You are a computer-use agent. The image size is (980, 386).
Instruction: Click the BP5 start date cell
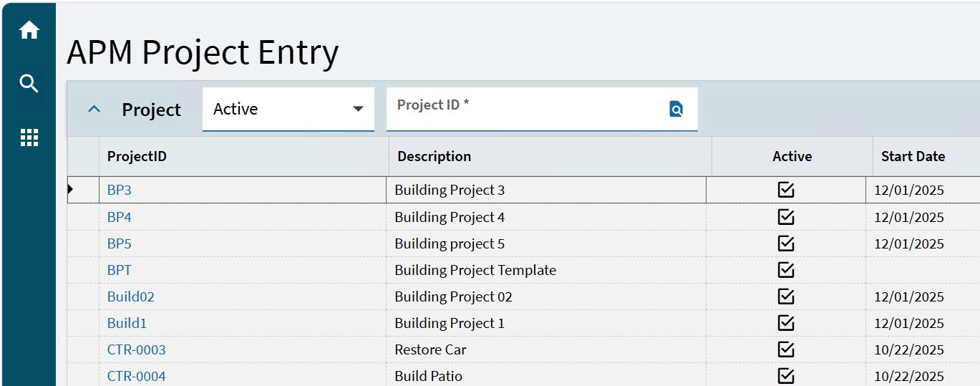coord(923,243)
